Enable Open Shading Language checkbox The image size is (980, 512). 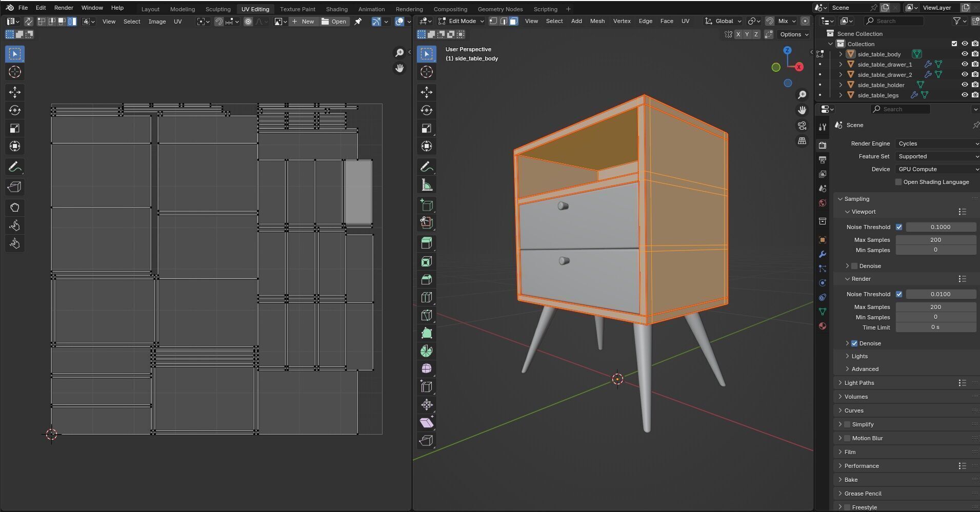(898, 182)
